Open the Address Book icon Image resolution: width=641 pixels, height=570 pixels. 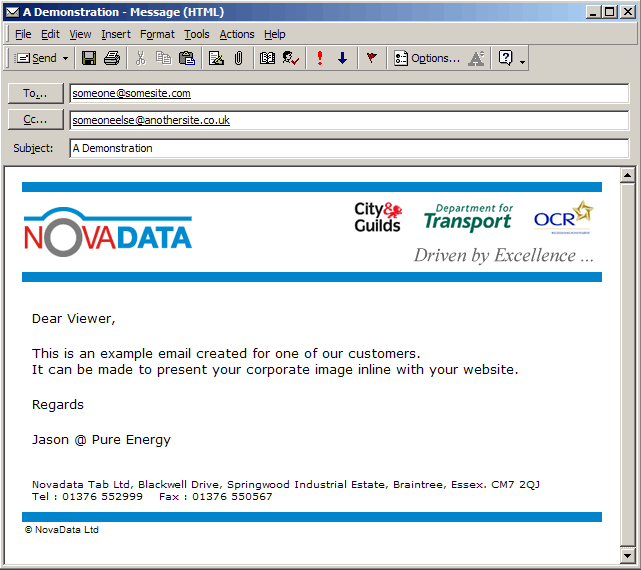point(267,58)
